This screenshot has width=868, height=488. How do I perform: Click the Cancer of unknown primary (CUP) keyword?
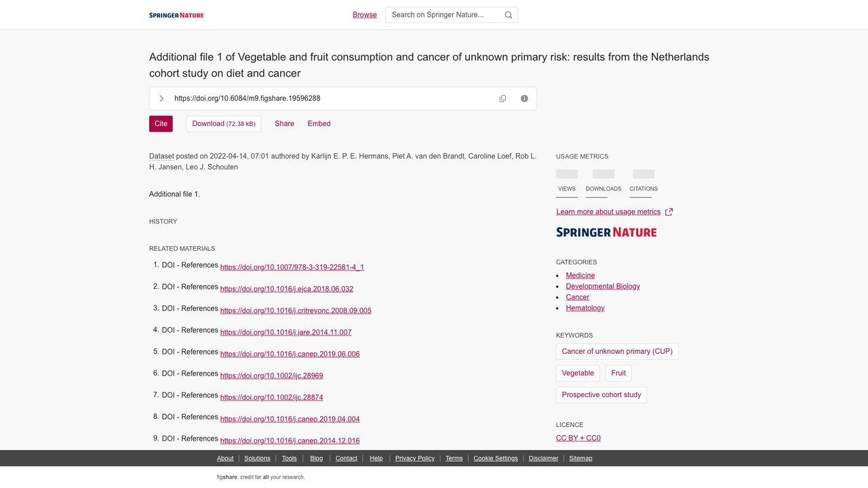click(x=617, y=351)
